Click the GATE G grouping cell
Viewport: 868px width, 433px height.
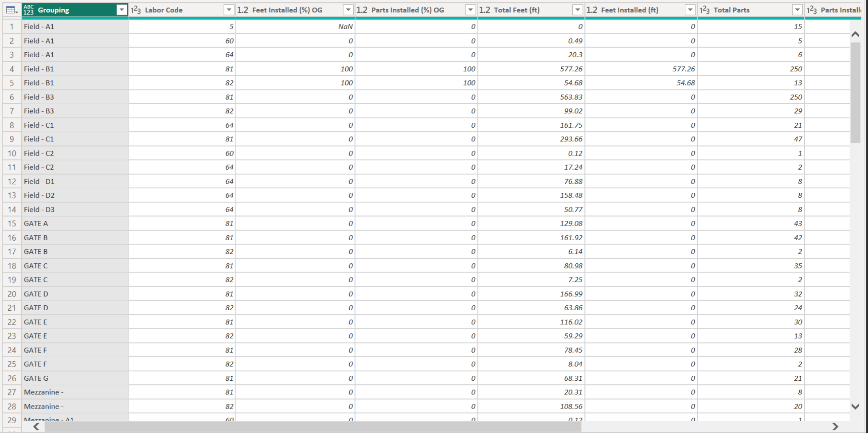point(75,378)
